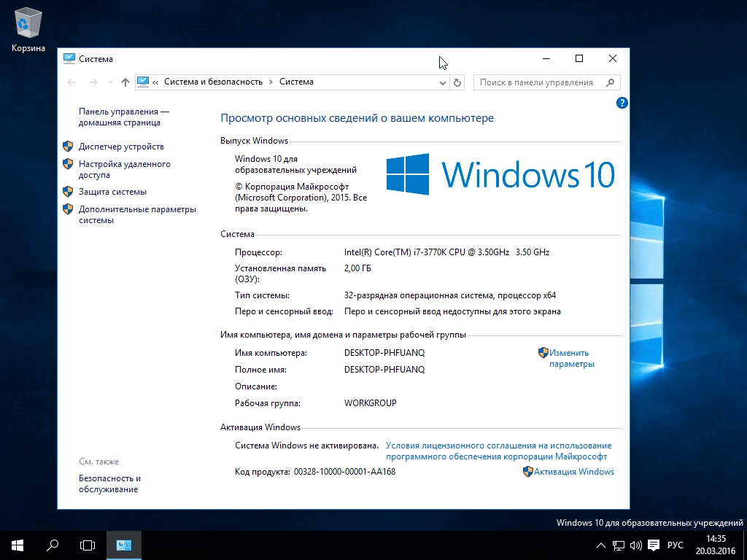Screen dimensions: 747x560
Task: Open volume tray icon
Action: (x=635, y=545)
